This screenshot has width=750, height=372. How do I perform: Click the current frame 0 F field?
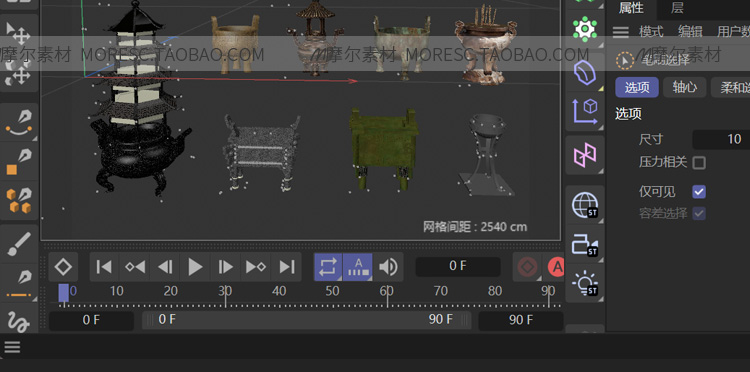(x=458, y=266)
